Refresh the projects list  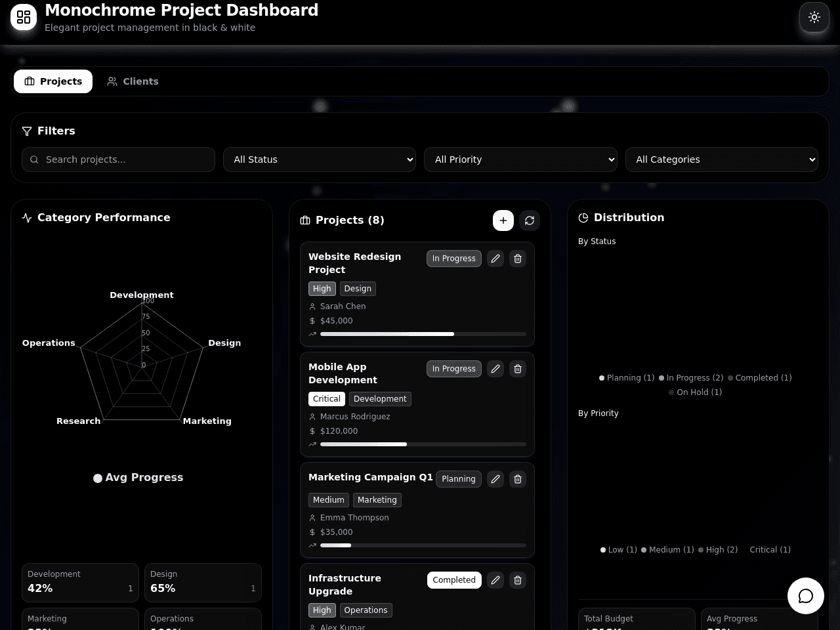click(530, 220)
